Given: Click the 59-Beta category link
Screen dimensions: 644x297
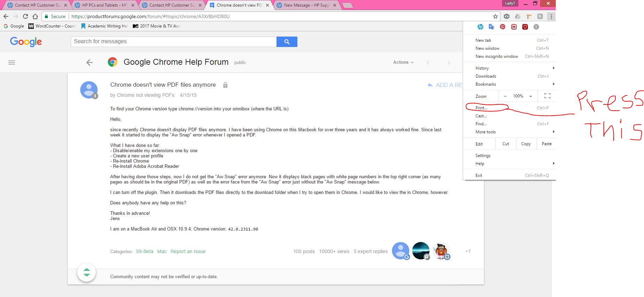Looking at the screenshot, I should tap(145, 251).
